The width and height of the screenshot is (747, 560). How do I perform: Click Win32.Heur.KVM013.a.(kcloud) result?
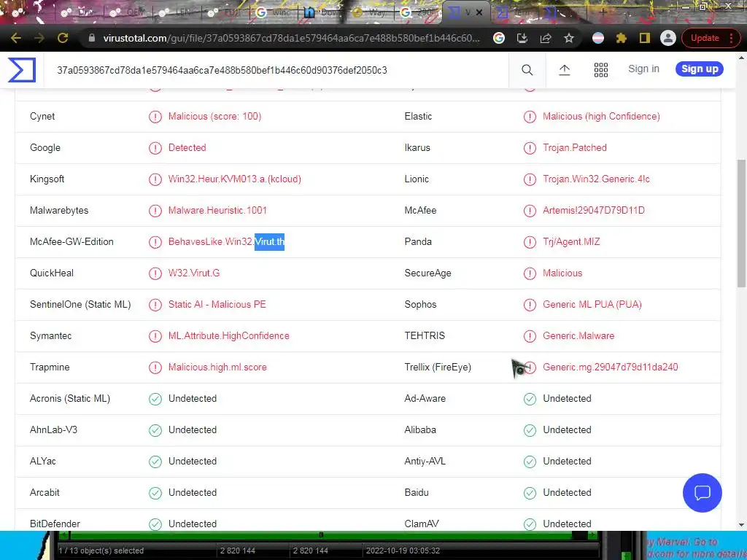[234, 179]
